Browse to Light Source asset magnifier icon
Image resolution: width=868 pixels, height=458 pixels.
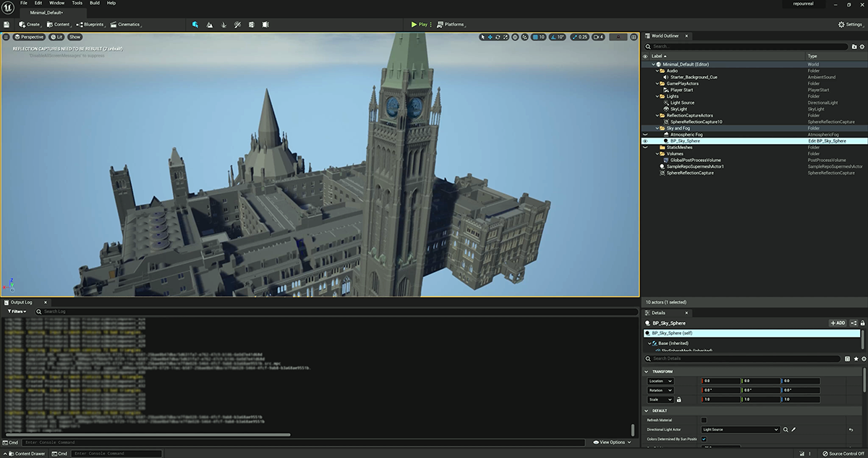point(786,430)
